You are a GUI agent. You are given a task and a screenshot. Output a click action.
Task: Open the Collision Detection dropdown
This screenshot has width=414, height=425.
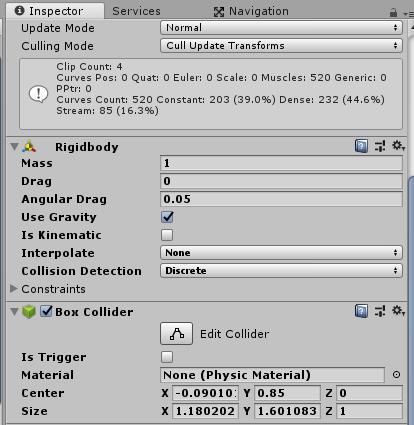click(x=281, y=271)
